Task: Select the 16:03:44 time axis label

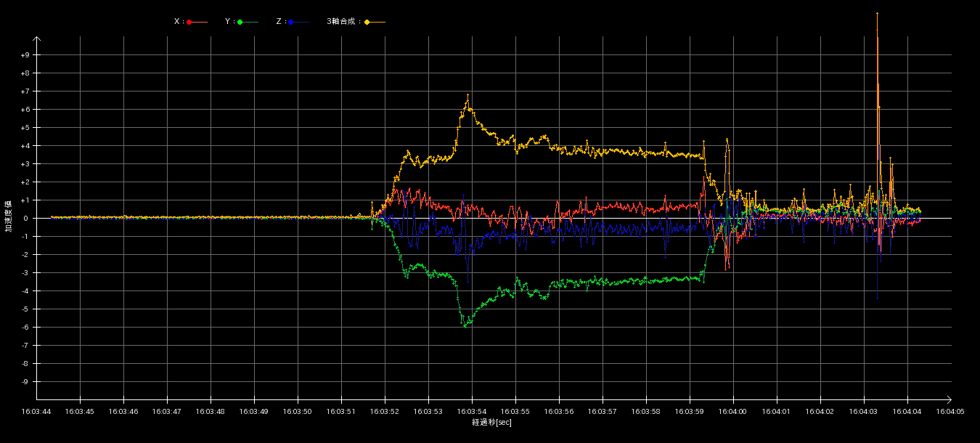Action: [x=36, y=411]
